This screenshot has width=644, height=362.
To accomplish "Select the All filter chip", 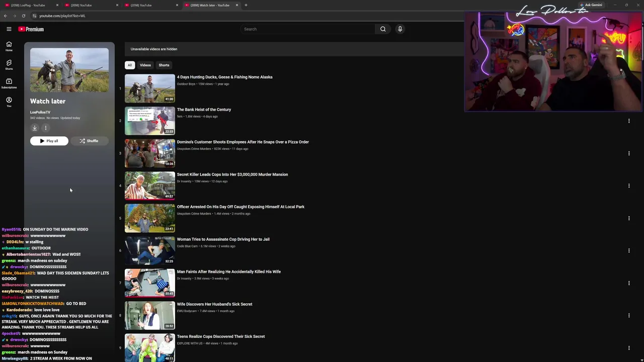I will (129, 65).
